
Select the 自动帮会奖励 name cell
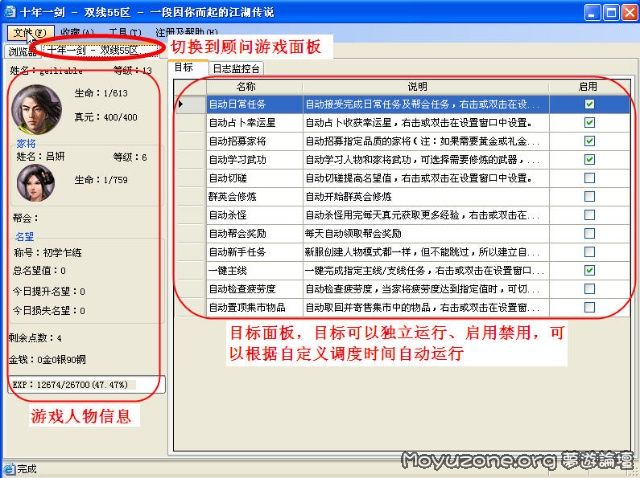[x=254, y=233]
